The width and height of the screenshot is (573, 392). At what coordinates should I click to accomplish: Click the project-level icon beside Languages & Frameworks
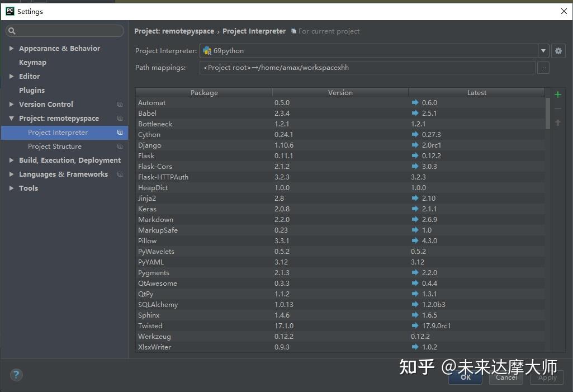tap(120, 174)
